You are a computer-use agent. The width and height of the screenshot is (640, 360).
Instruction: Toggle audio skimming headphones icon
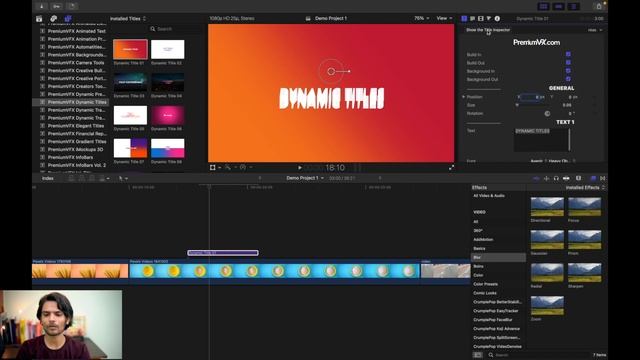(556, 178)
